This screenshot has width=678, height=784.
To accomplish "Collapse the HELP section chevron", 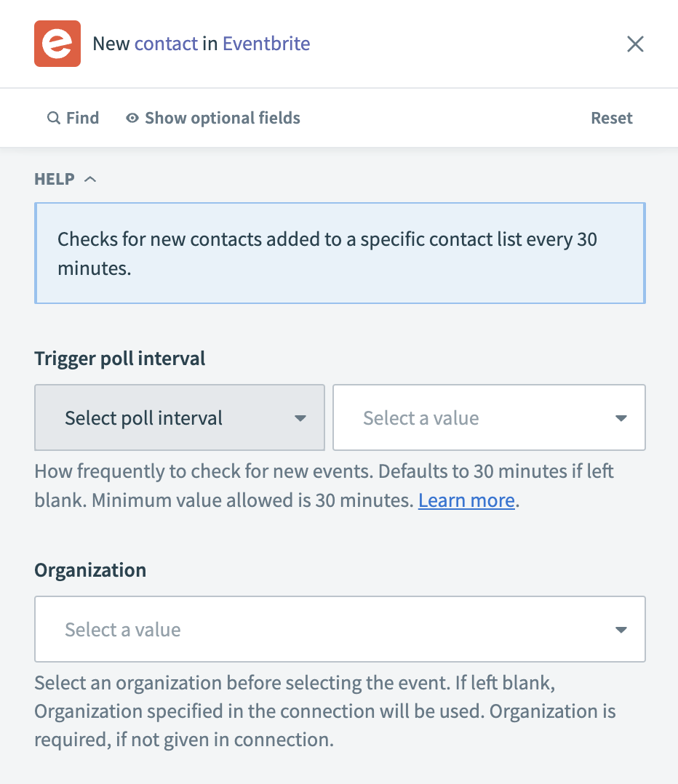I will tap(90, 179).
